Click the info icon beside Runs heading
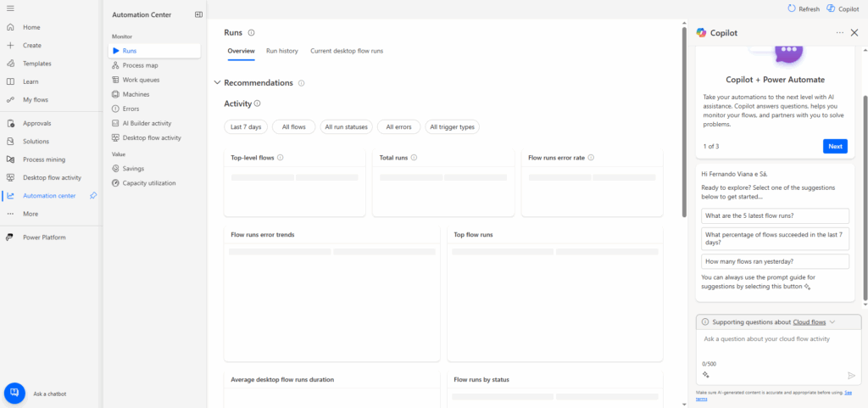868x408 pixels. [251, 33]
